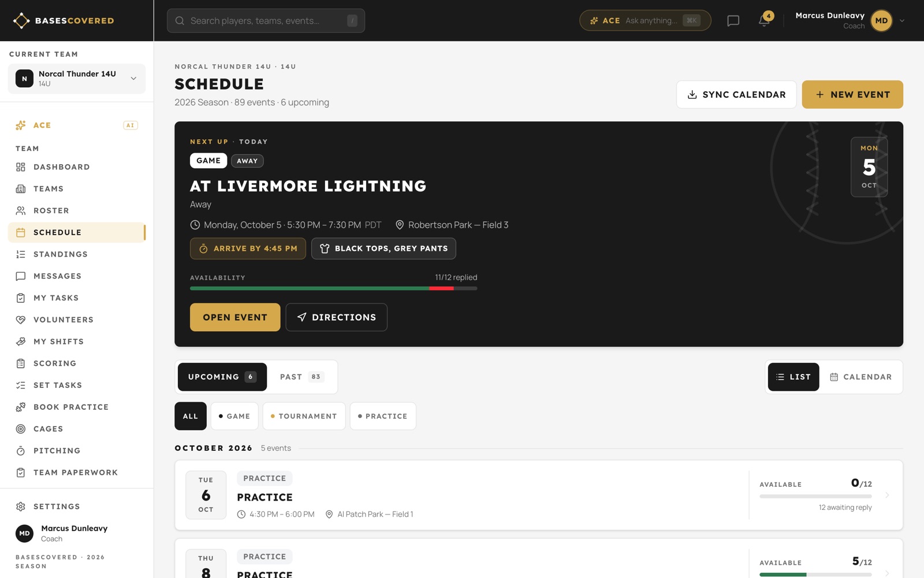Open Pitching in the sidebar
This screenshot has height=578, width=924.
77,451
